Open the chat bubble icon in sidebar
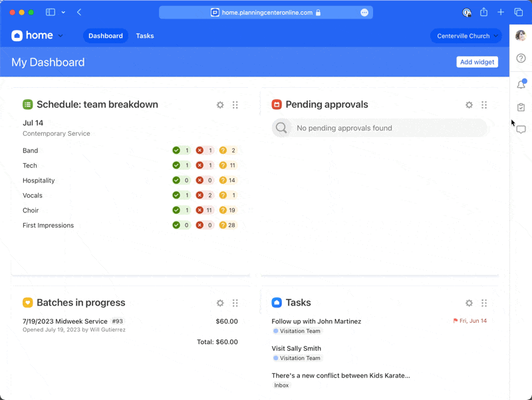This screenshot has width=532, height=400. click(521, 130)
